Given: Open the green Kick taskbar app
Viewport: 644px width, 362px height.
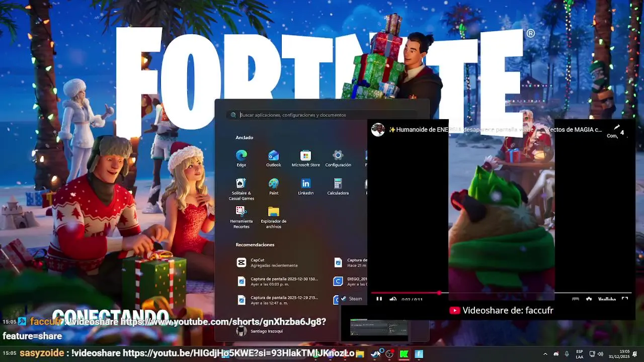Looking at the screenshot, I should click(x=404, y=354).
